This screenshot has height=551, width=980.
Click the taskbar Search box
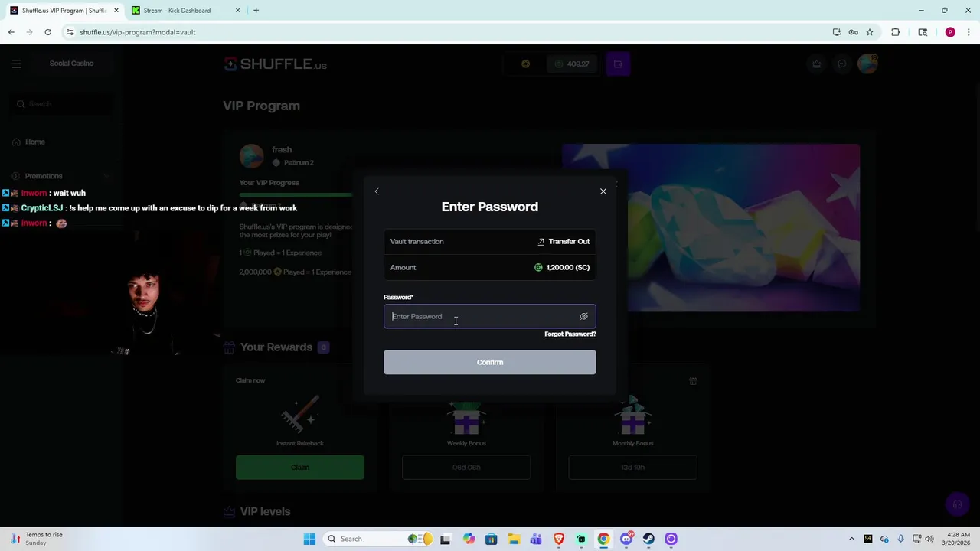click(x=380, y=539)
